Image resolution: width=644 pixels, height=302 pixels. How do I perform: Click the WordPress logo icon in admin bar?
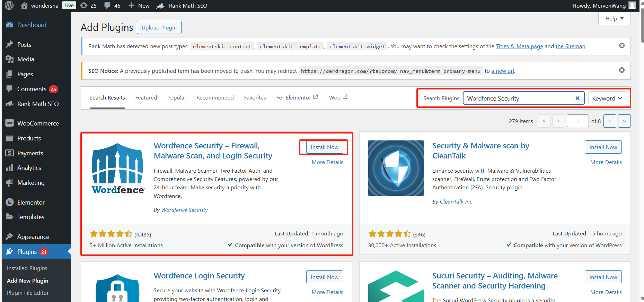[x=9, y=6]
